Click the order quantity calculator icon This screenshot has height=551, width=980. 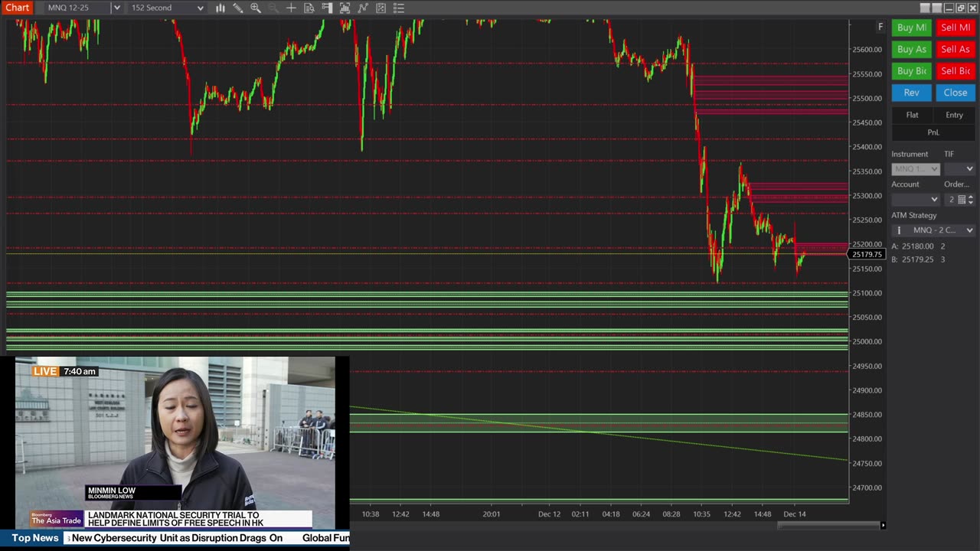tap(962, 200)
